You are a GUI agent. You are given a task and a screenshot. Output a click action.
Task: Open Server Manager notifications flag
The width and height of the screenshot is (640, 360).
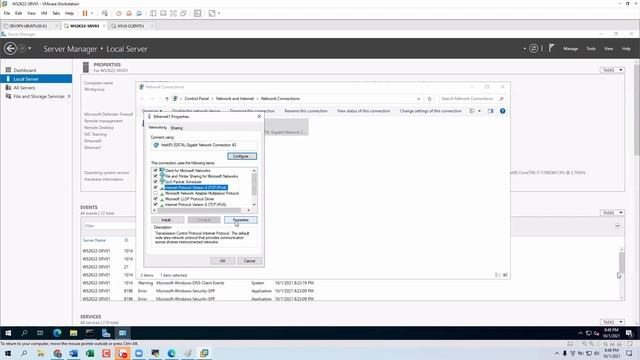coord(551,48)
